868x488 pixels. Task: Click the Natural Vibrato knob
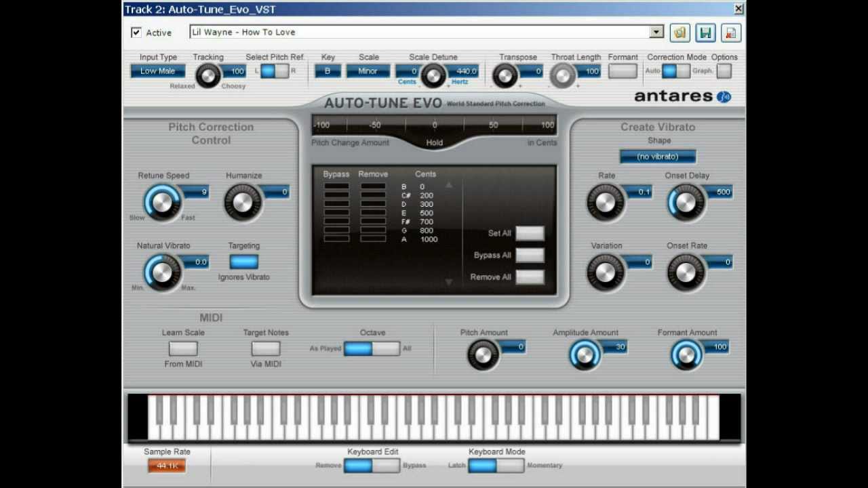point(162,272)
